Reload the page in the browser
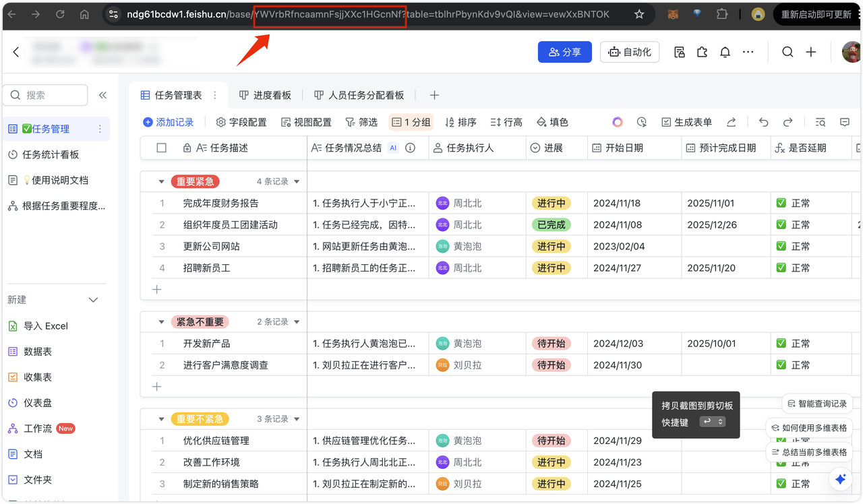Image resolution: width=863 pixels, height=504 pixels. 60,14
